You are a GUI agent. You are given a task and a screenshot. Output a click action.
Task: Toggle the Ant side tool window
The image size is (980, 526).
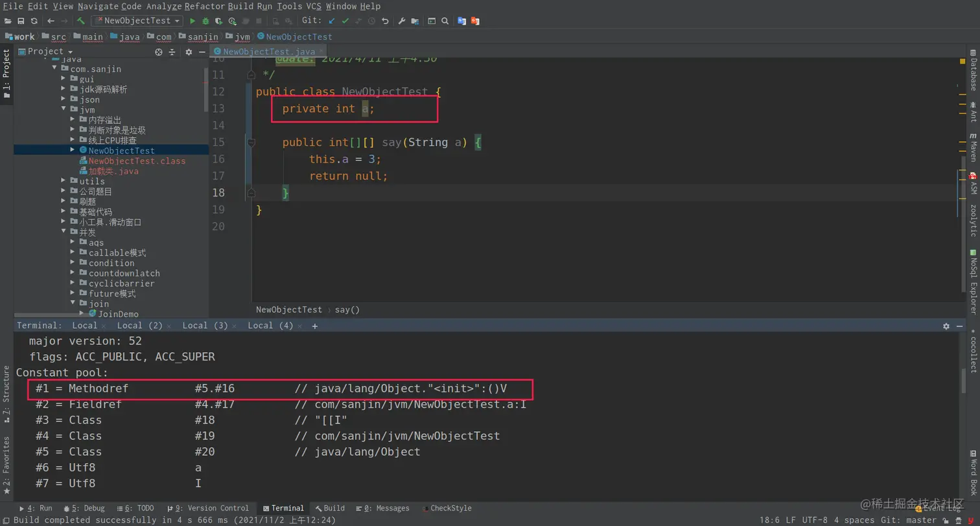974,112
